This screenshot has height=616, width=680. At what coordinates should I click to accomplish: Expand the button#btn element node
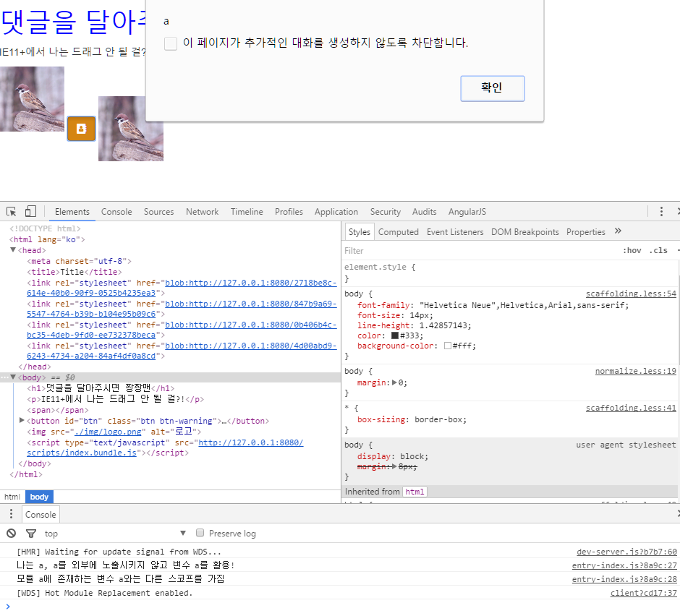pyautogui.click(x=22, y=421)
